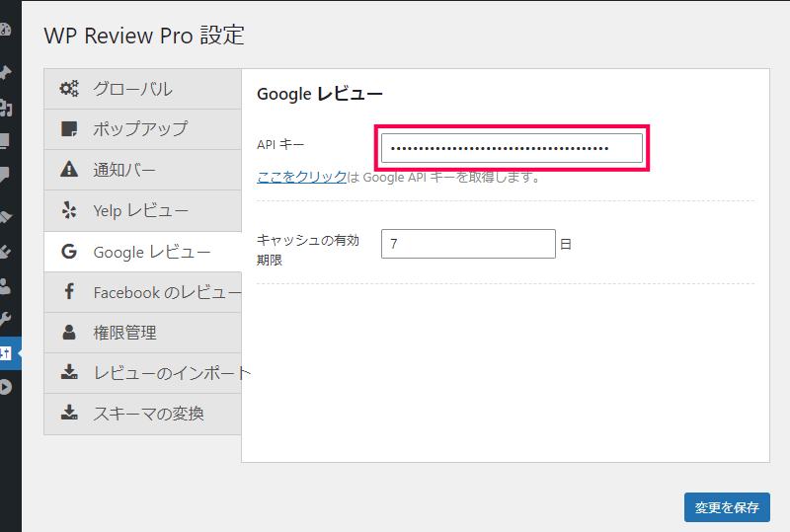Click the キャッシュの有効期限 days field

pyautogui.click(x=468, y=244)
